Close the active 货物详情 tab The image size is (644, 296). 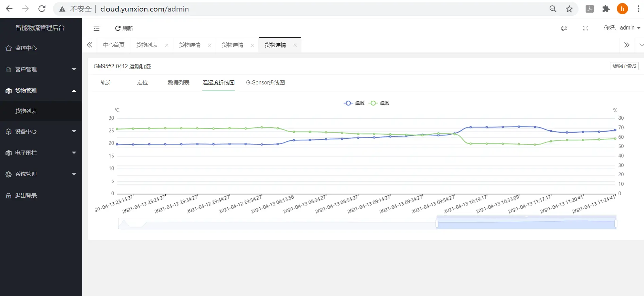295,45
